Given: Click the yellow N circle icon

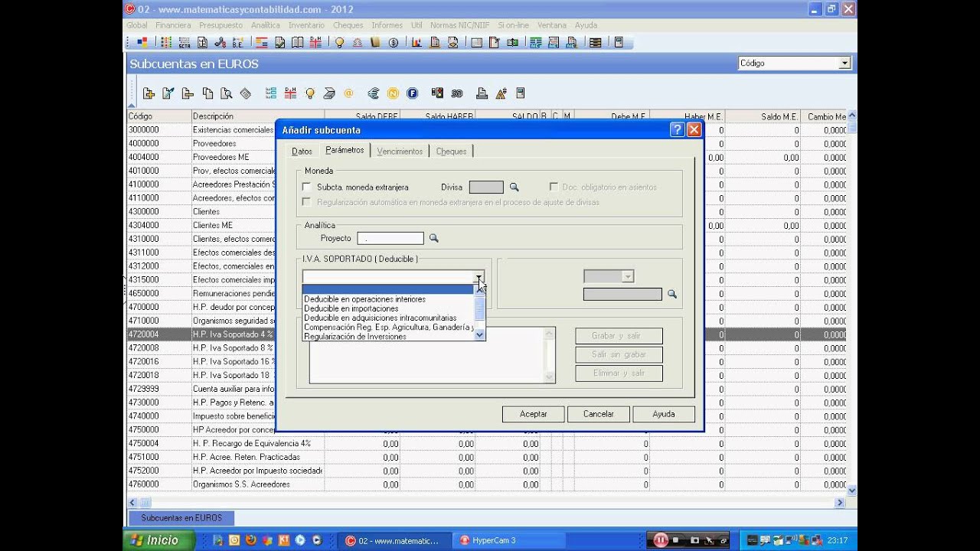Looking at the screenshot, I should (x=393, y=93).
